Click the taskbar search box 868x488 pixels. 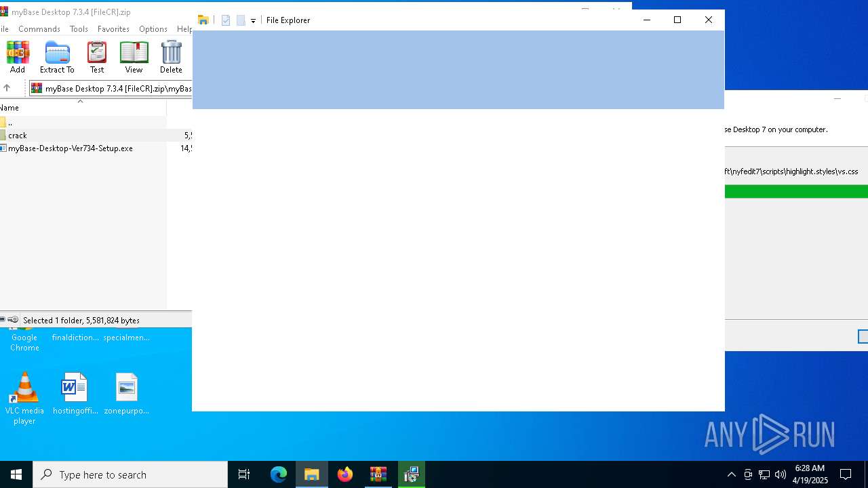pos(130,474)
